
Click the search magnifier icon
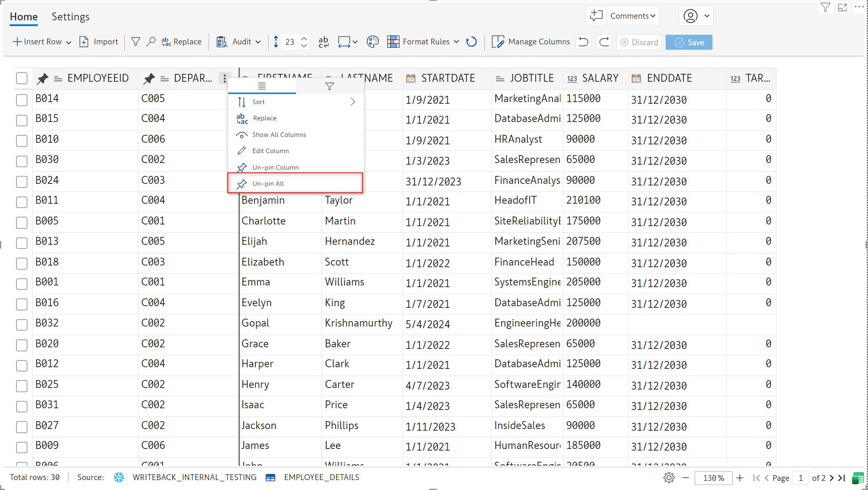click(x=151, y=42)
